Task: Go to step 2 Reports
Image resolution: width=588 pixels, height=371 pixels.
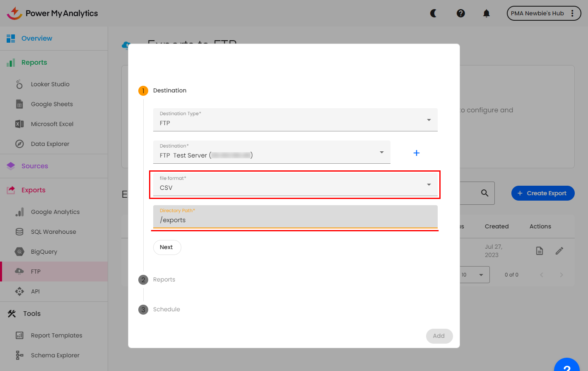Action: pyautogui.click(x=164, y=280)
